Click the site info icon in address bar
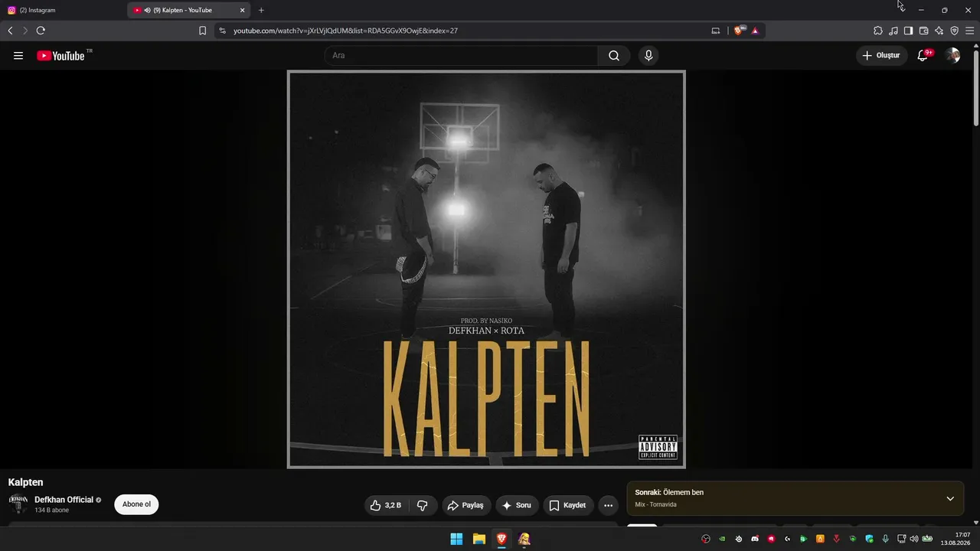This screenshot has height=551, width=980. [222, 31]
